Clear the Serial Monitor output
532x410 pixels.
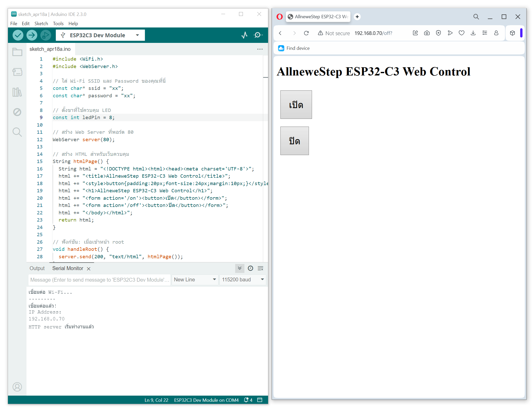click(x=261, y=268)
